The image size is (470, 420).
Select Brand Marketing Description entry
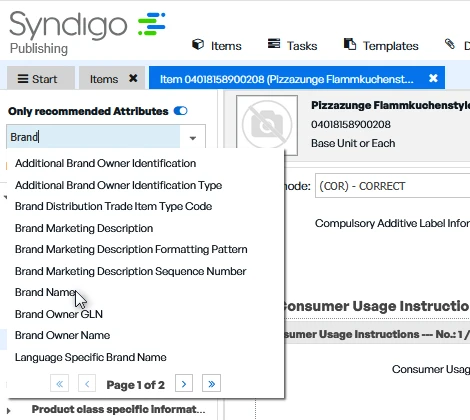click(84, 228)
